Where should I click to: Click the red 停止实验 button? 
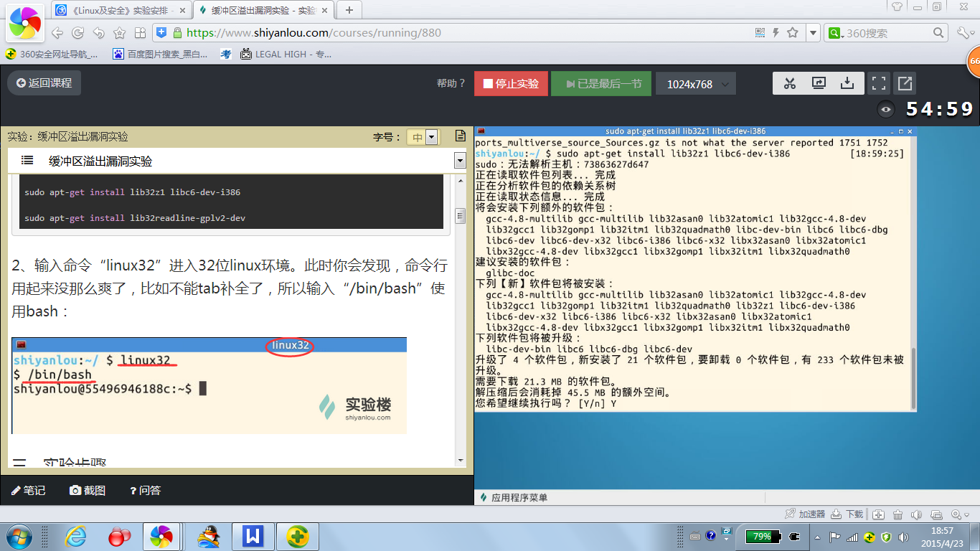(x=511, y=83)
